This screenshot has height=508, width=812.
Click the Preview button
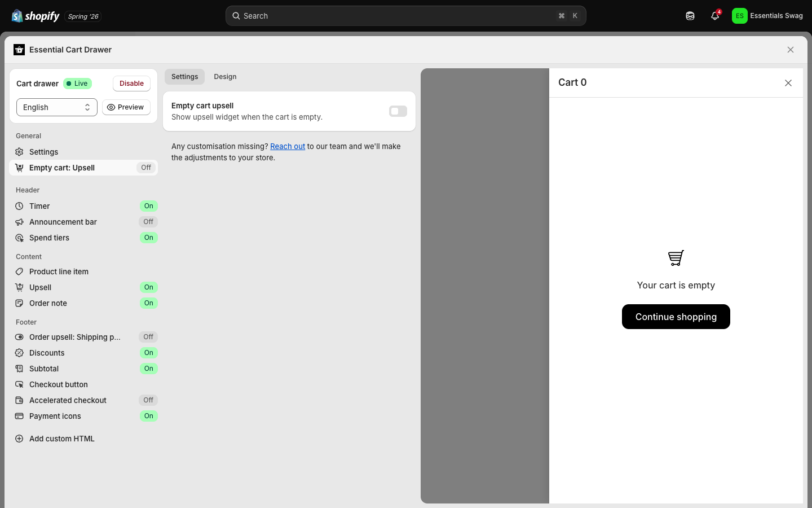pyautogui.click(x=126, y=107)
